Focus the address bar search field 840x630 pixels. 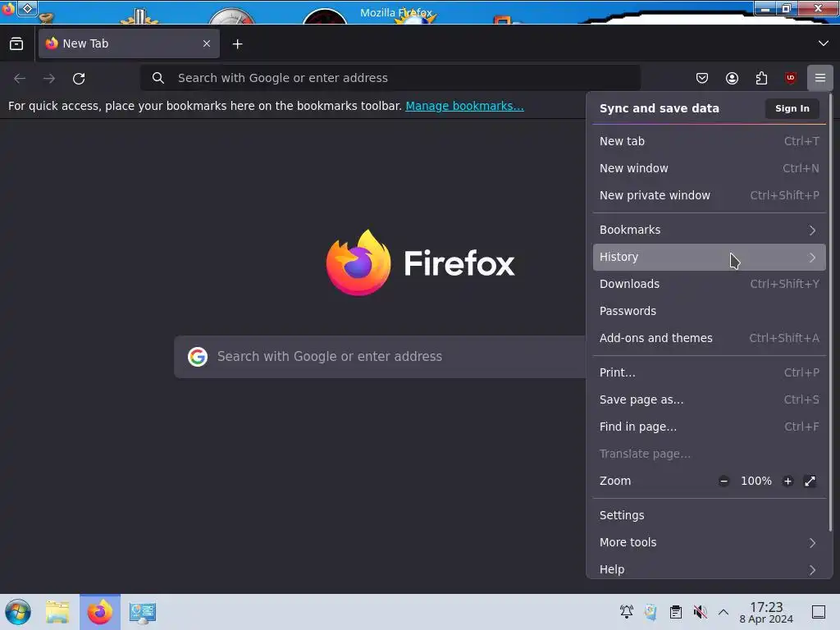[x=390, y=78]
